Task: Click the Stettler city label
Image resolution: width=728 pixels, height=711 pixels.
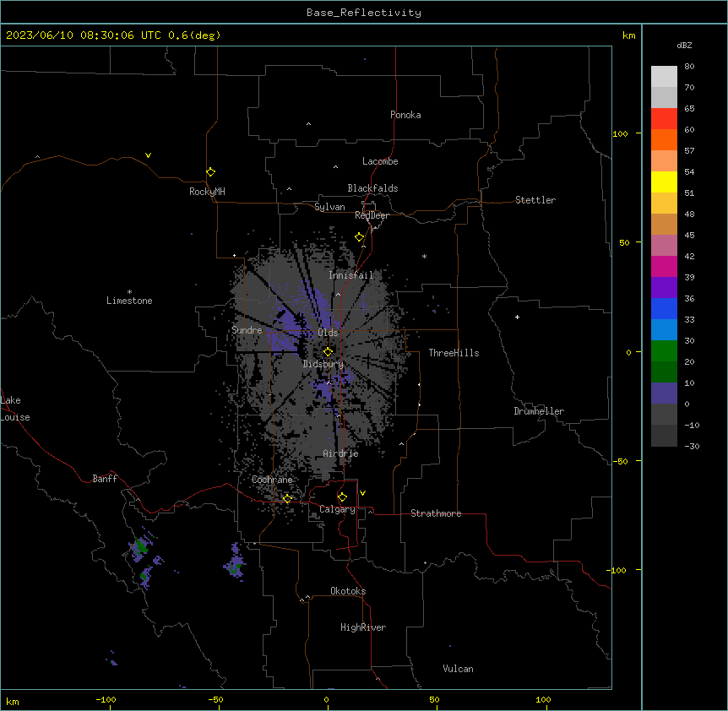Action: click(535, 200)
